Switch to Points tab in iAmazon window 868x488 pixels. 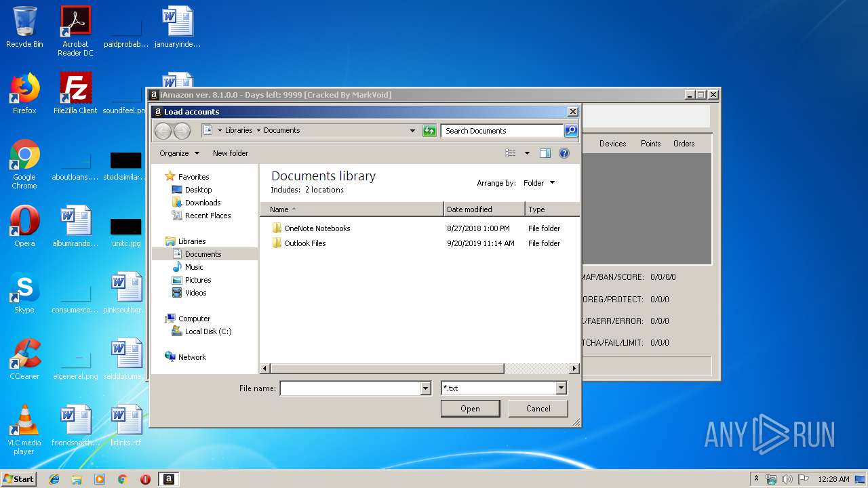pyautogui.click(x=650, y=144)
